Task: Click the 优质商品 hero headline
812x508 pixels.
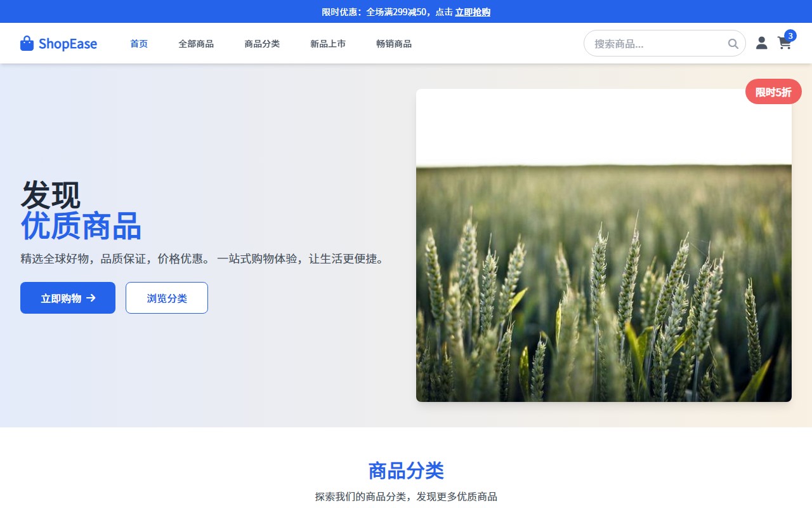Action: [x=81, y=226]
